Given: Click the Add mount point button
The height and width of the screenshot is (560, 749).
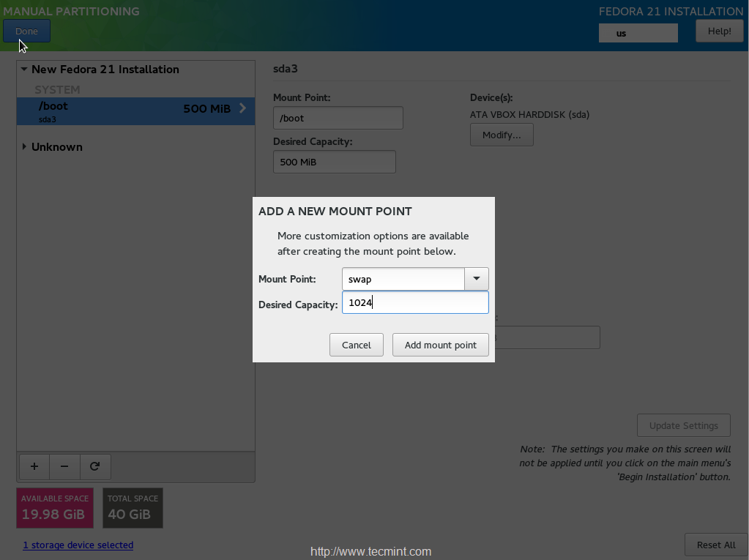Looking at the screenshot, I should (x=441, y=345).
